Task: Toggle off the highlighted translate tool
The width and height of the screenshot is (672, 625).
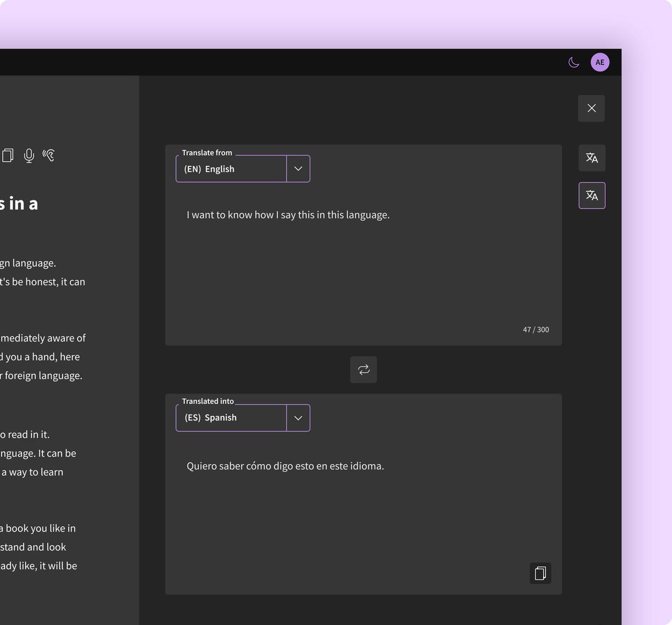Action: tap(591, 195)
